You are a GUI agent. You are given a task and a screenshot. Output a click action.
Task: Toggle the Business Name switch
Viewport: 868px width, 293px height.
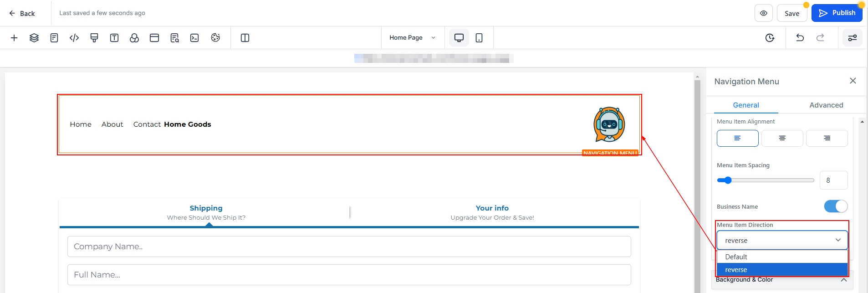point(836,206)
